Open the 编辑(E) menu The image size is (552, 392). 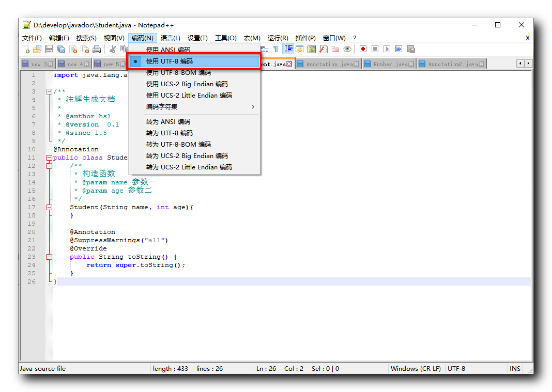point(59,38)
